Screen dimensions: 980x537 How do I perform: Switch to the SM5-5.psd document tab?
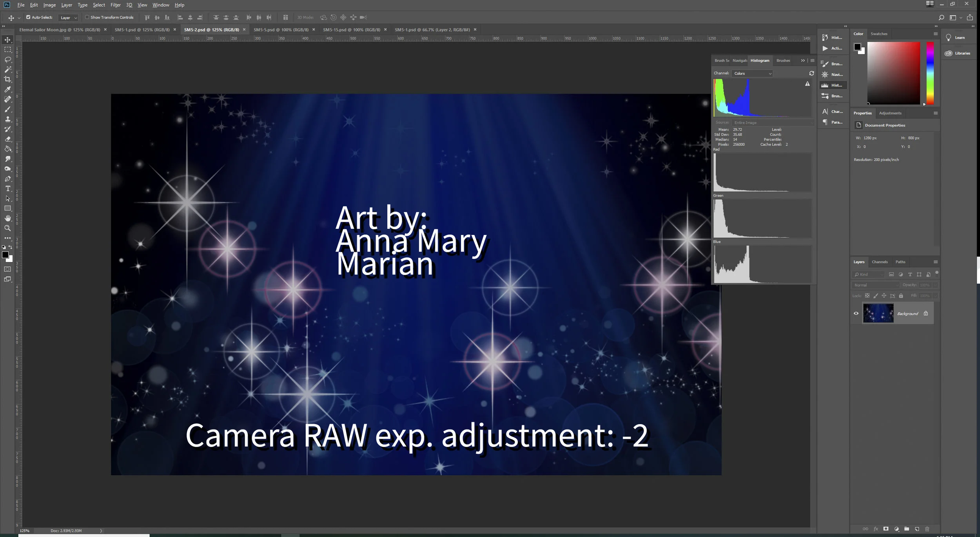pos(281,30)
